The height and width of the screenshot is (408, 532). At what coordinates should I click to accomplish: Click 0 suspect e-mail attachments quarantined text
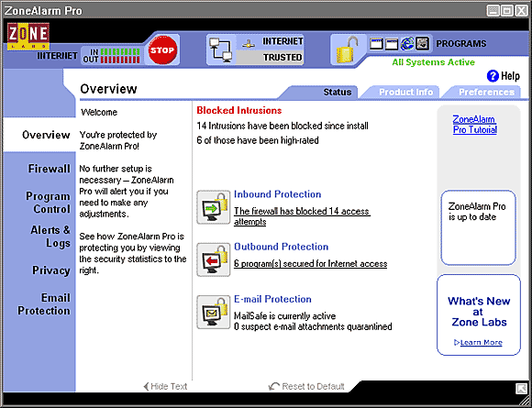(313, 326)
